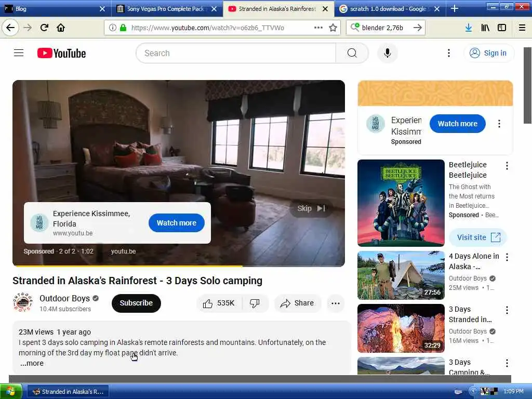The image size is (532, 399).
Task: Open the YouTube hamburger guide menu
Action: 19,53
